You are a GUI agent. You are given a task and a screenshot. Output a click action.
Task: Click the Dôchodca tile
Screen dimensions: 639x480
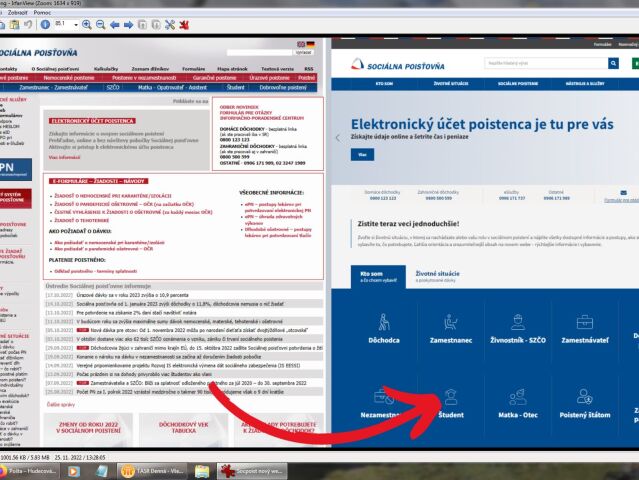384,328
